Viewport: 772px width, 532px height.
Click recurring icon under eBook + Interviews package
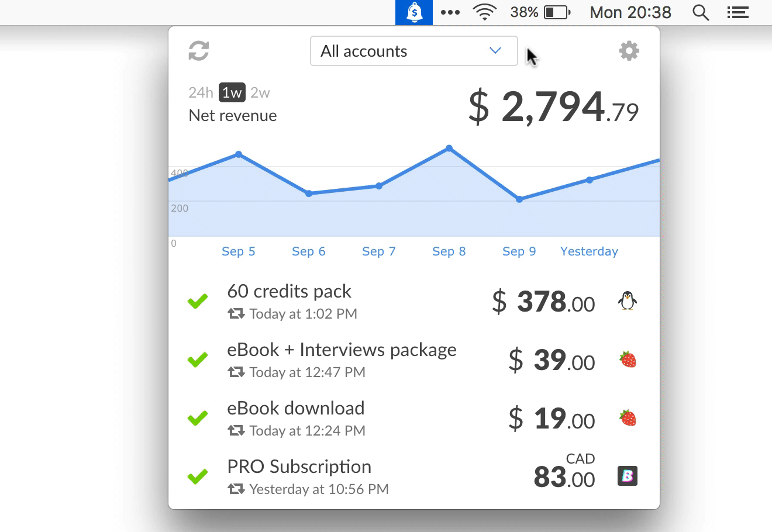[236, 372]
